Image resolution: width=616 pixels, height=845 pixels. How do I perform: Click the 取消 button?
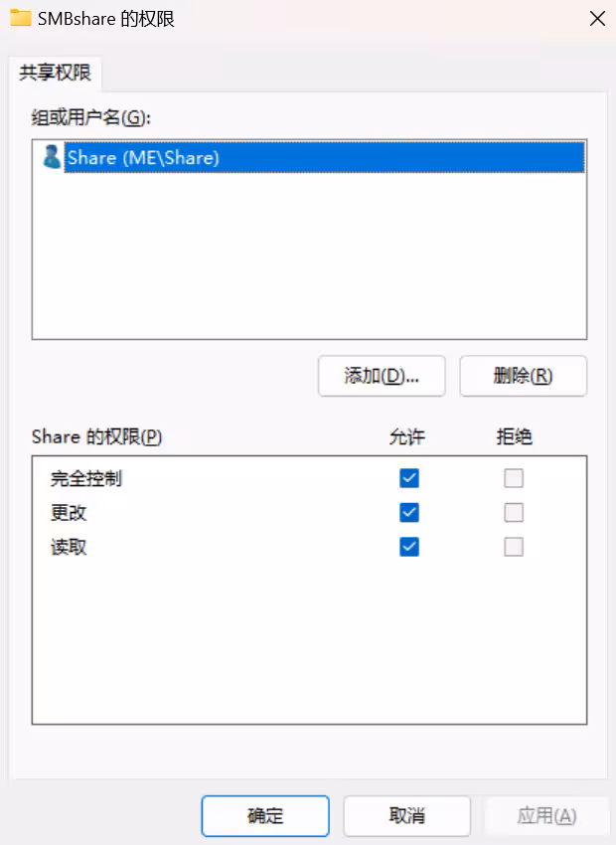[x=407, y=816]
